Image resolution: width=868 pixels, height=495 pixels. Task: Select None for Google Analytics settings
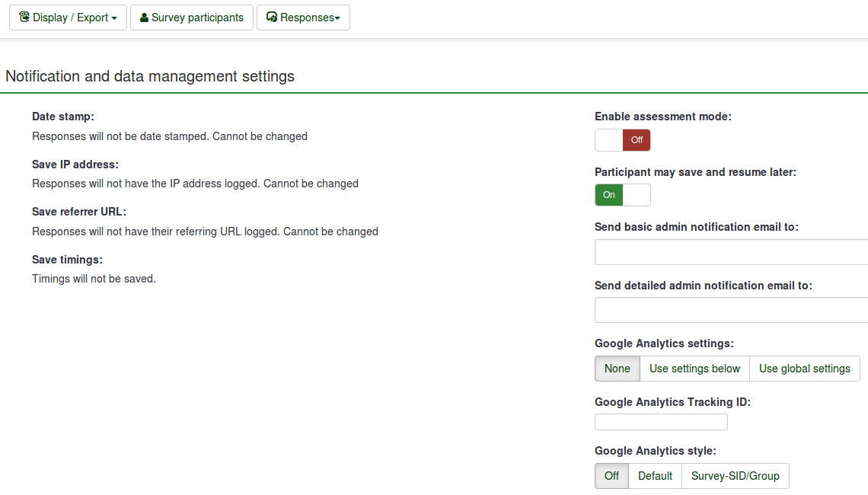(617, 369)
